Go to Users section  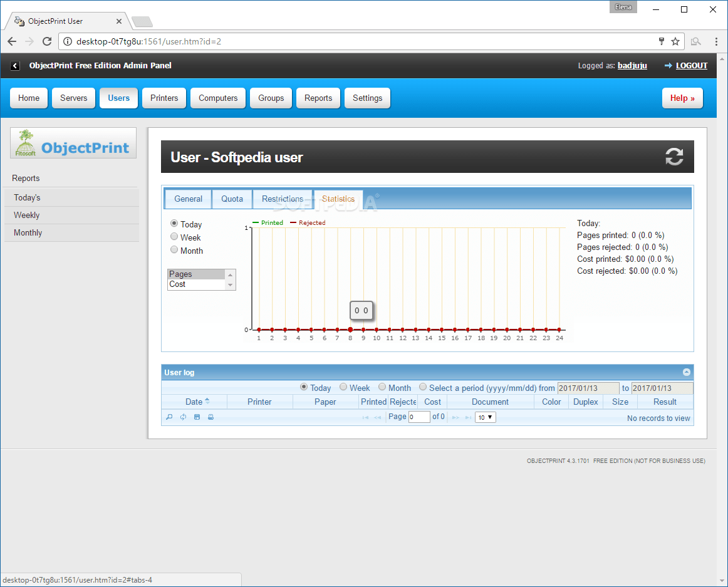tap(119, 98)
